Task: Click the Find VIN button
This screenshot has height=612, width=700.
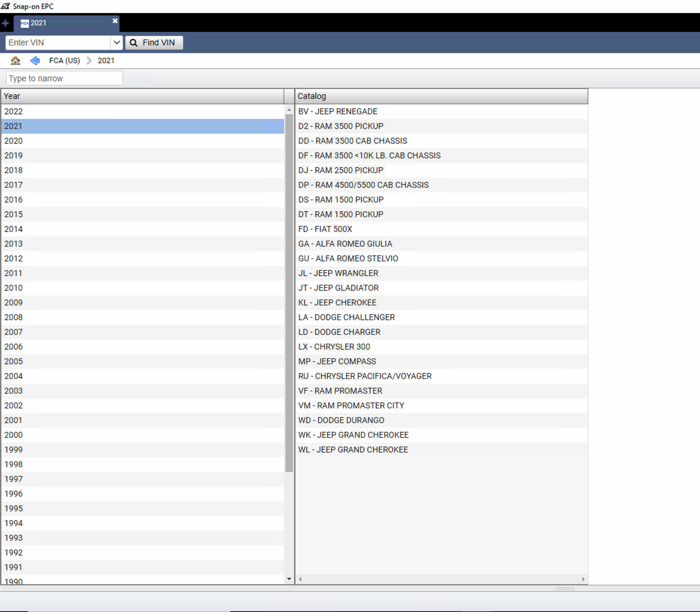Action: (154, 42)
